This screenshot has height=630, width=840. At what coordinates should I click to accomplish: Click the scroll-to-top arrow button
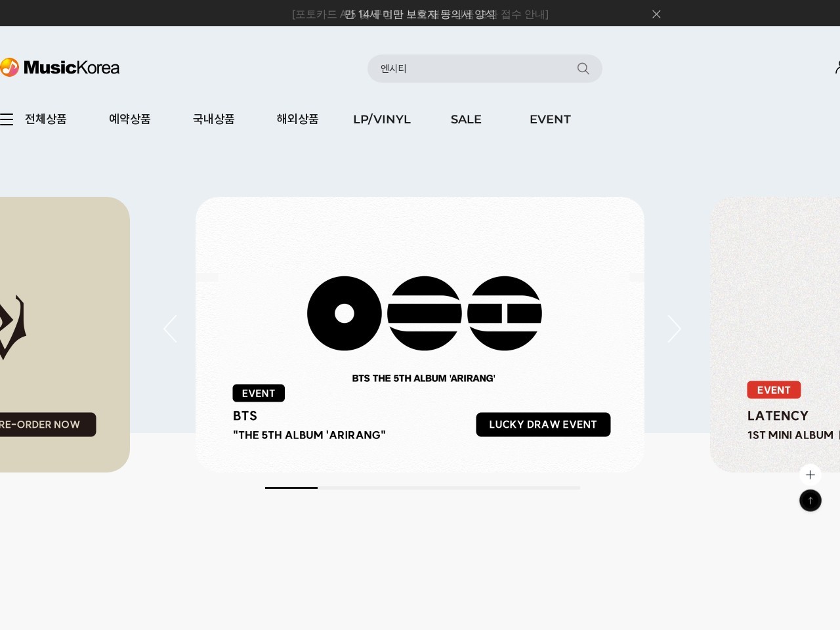click(810, 500)
